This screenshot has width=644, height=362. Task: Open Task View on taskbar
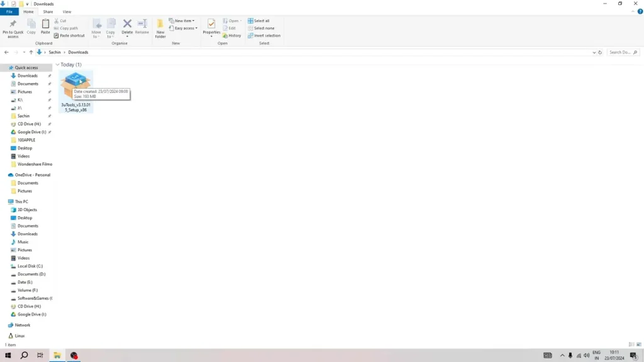[40, 356]
